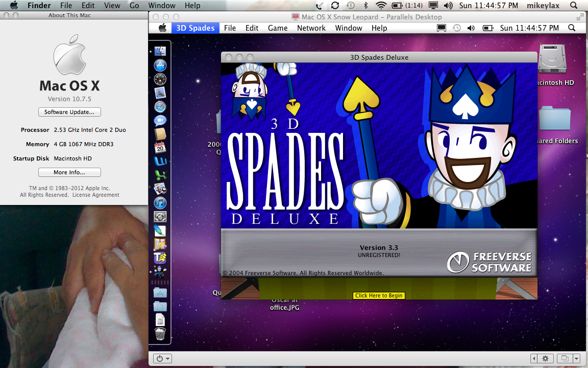This screenshot has width=588, height=368.
Task: Open Dashboard gauge icon in the dock
Action: click(x=160, y=79)
